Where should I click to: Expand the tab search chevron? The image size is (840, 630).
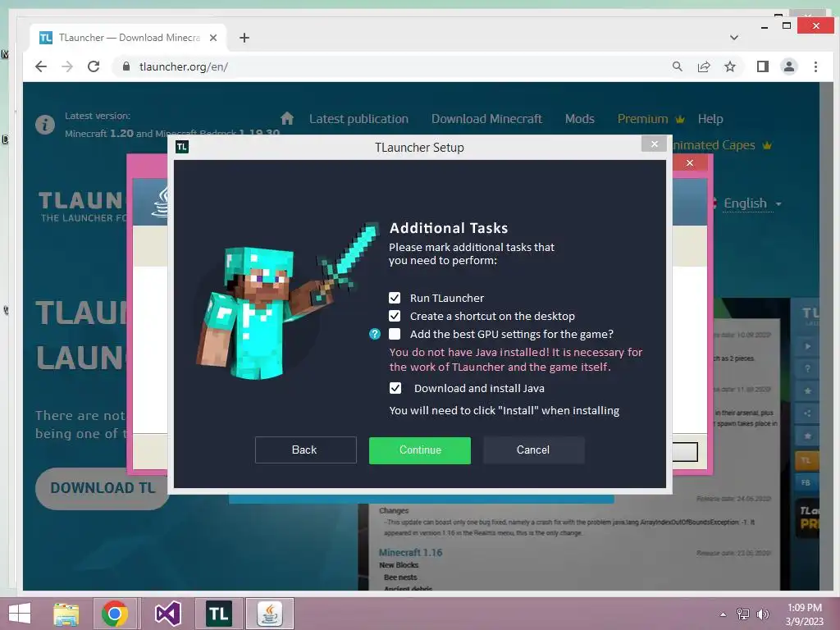tap(734, 38)
